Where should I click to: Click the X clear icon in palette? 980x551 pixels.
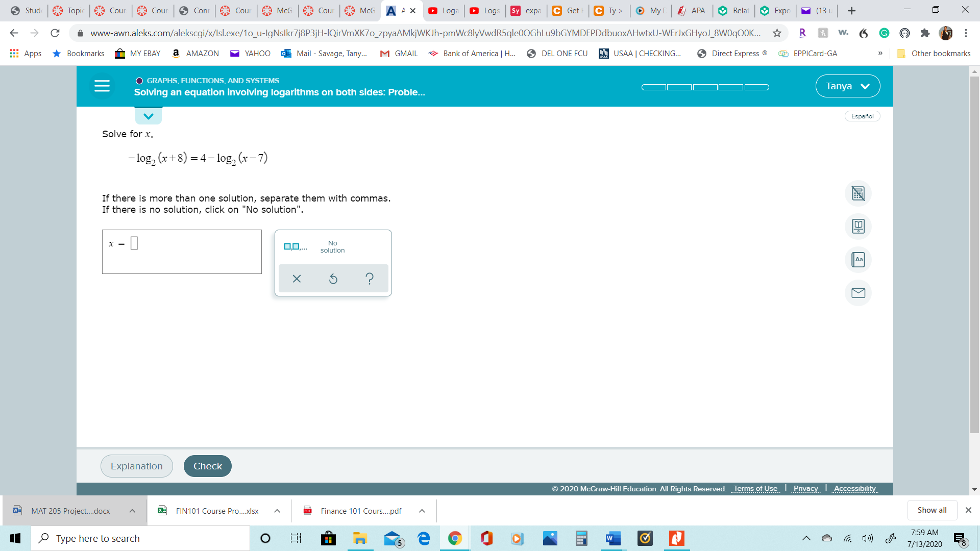pos(297,279)
